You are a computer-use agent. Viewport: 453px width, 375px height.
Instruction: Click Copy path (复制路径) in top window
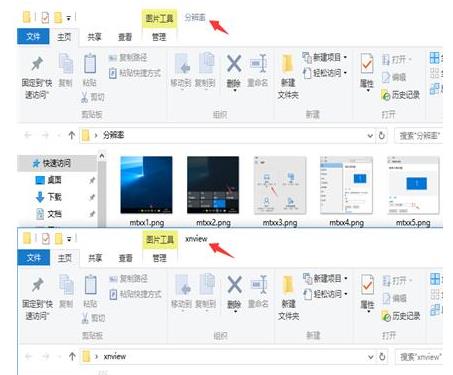(128, 58)
